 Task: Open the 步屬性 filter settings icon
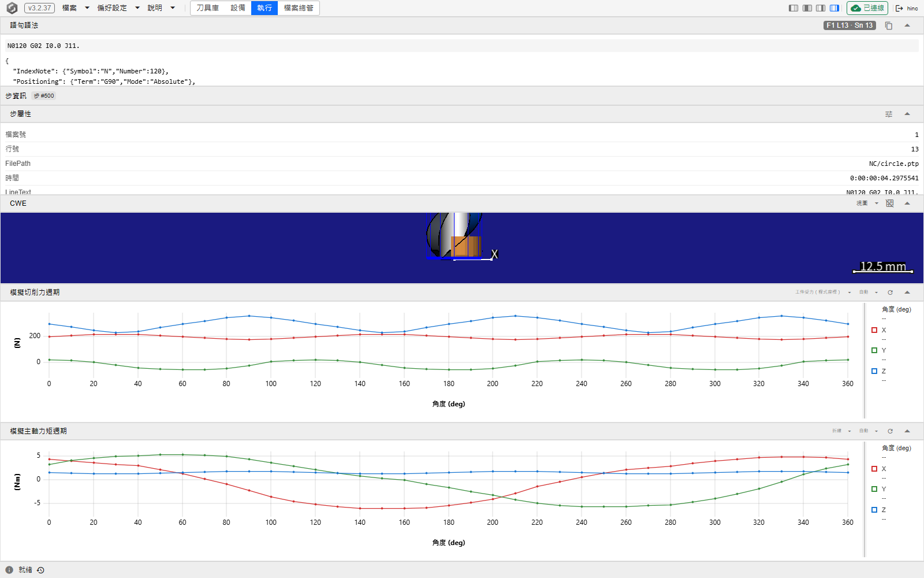coord(889,114)
